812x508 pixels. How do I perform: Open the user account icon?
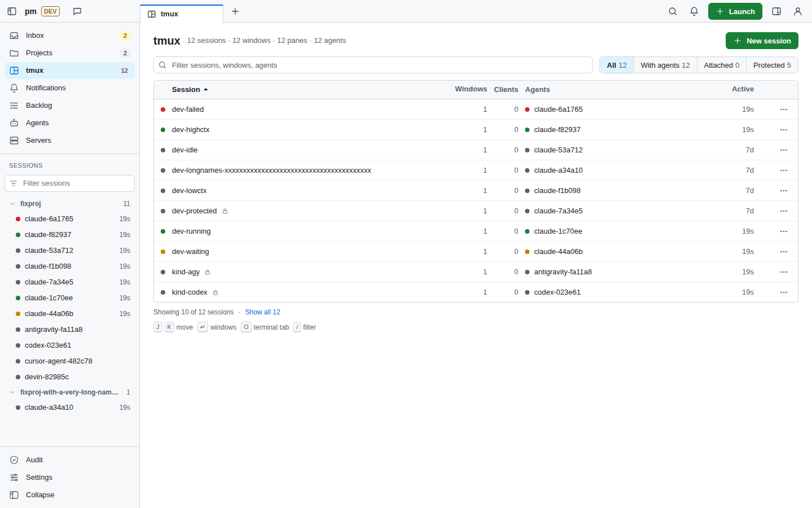click(x=798, y=11)
